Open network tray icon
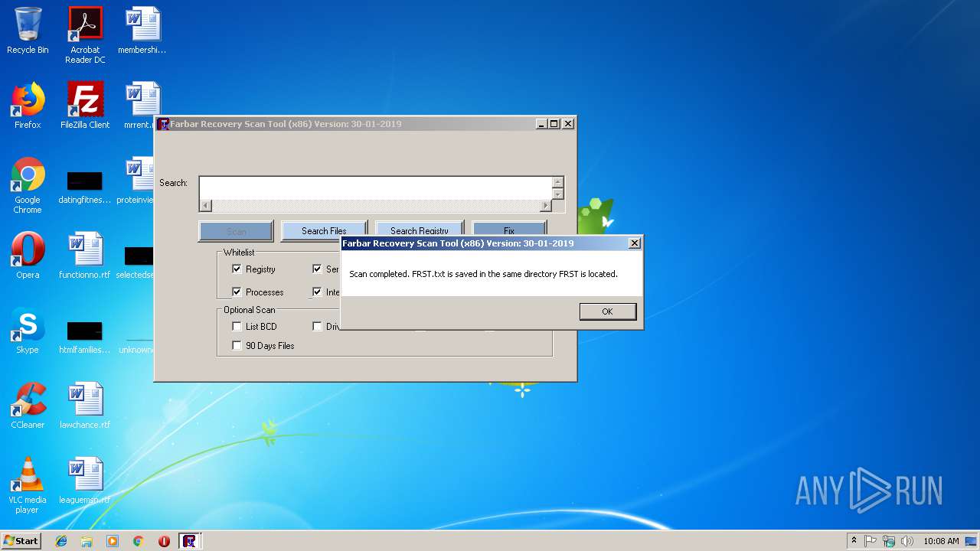Image resolution: width=980 pixels, height=551 pixels. [x=889, y=541]
